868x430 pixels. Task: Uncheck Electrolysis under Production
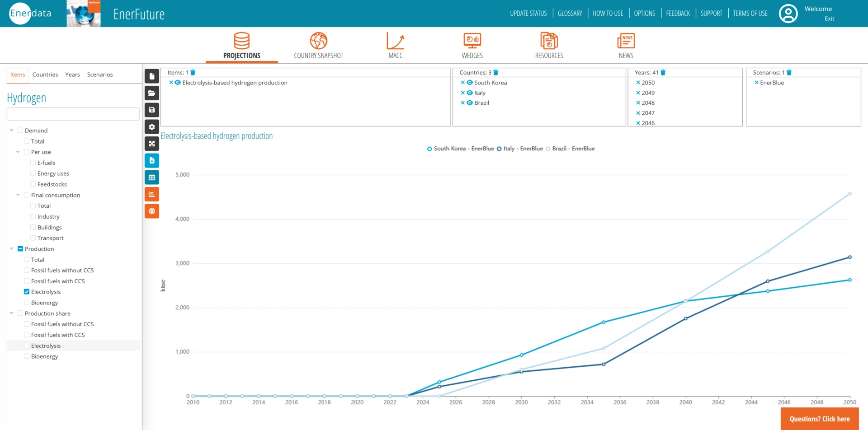tap(27, 292)
